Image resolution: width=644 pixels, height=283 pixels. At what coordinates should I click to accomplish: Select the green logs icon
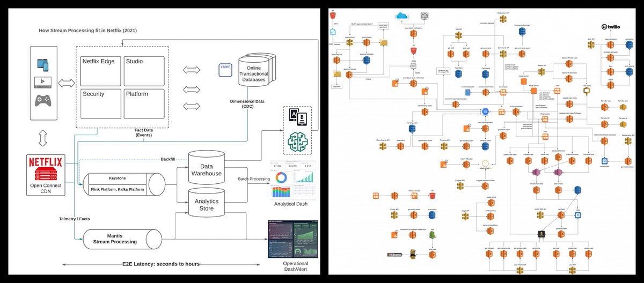[x=433, y=235]
